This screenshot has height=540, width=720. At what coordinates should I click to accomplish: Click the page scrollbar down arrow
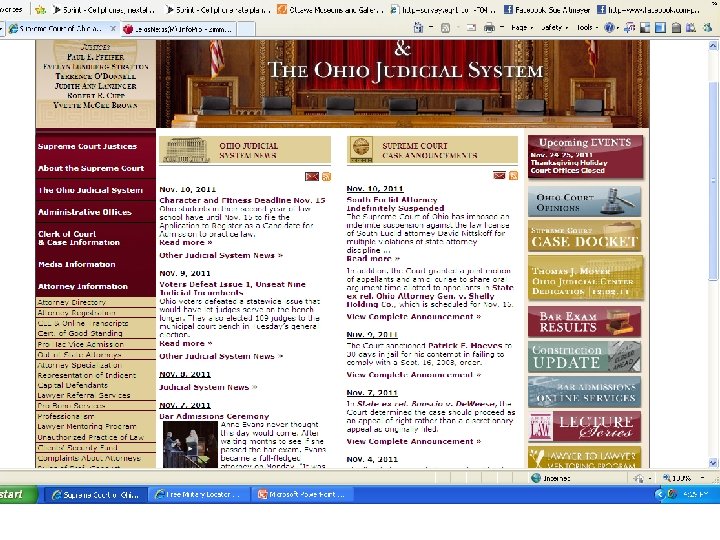[x=713, y=463]
